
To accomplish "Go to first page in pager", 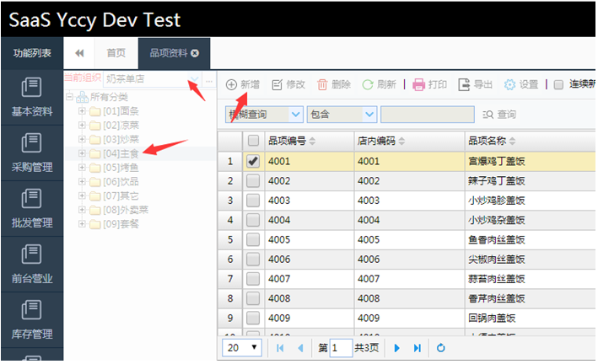I will pos(280,348).
